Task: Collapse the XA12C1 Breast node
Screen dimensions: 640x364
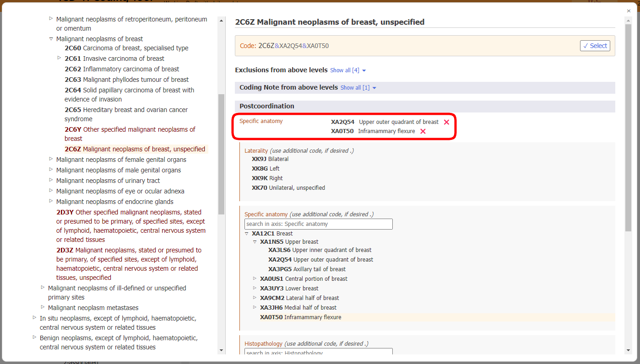Action: (x=247, y=233)
